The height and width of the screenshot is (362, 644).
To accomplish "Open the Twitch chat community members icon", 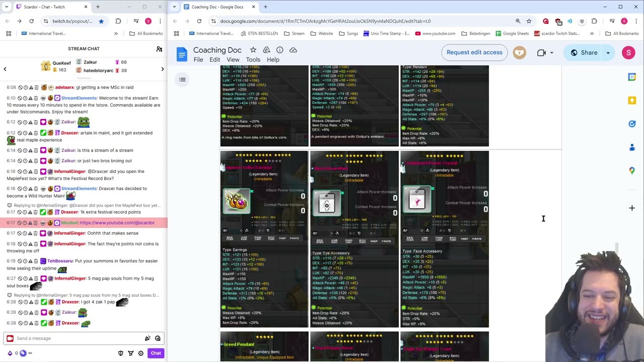I will point(159,49).
